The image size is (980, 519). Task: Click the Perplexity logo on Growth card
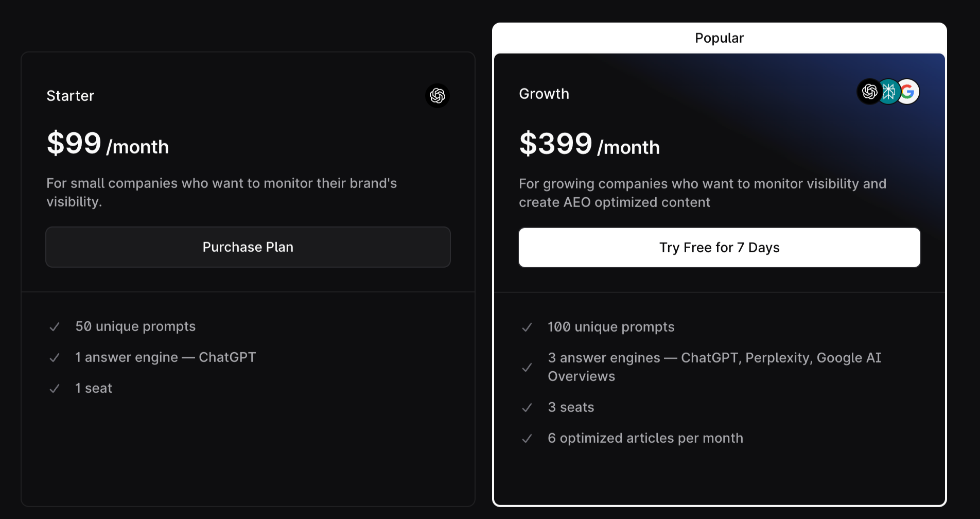coord(889,92)
